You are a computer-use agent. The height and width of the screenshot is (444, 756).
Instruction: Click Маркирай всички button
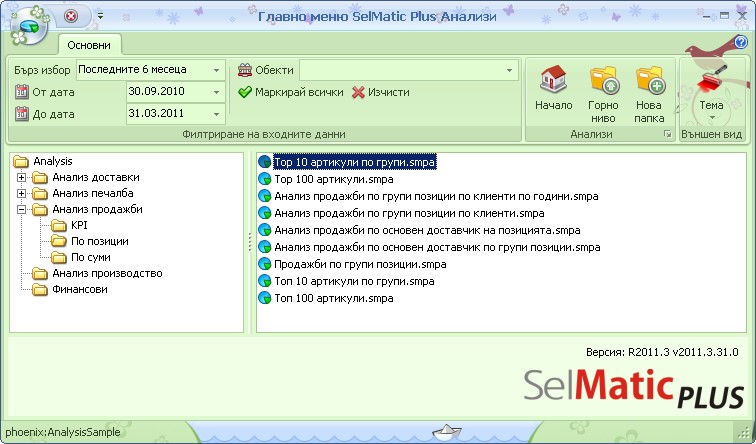click(291, 92)
